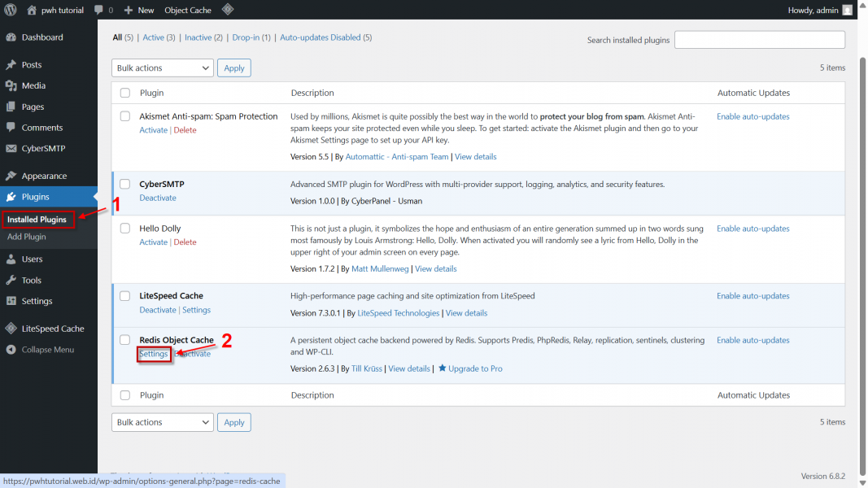Click the Collapse Menu arrow icon

(x=11, y=350)
